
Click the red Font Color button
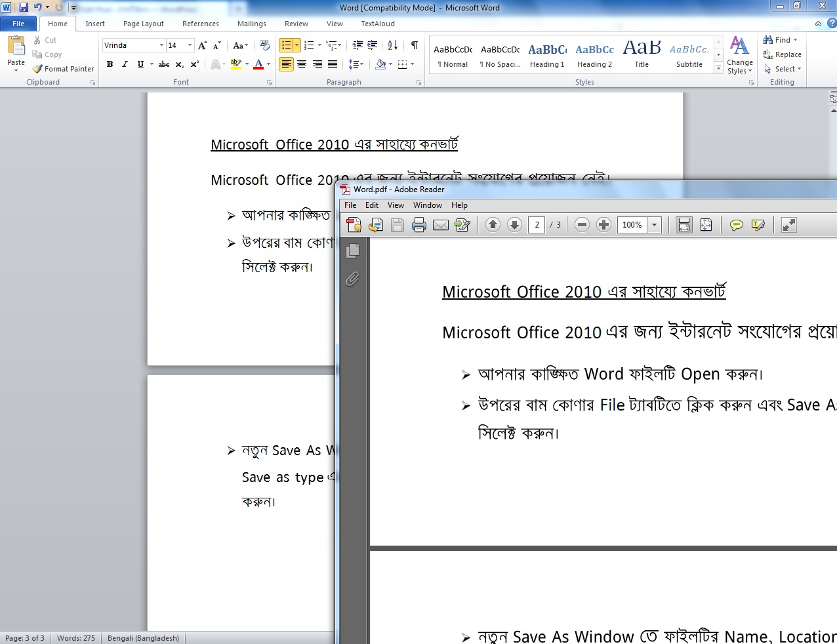(258, 64)
